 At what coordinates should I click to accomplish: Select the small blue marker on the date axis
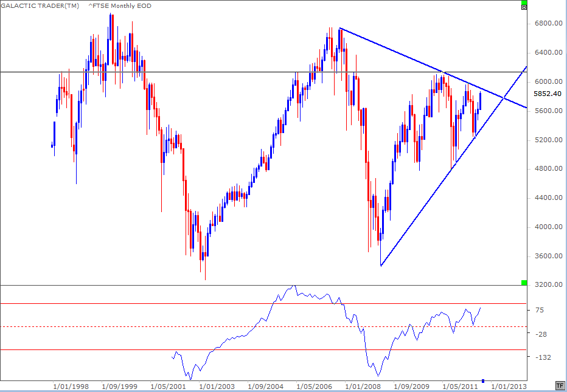483,381
